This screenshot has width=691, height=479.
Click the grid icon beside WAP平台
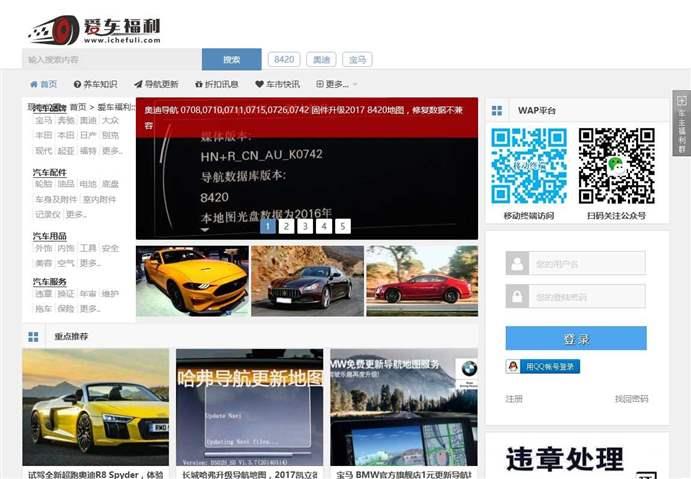[x=497, y=110]
